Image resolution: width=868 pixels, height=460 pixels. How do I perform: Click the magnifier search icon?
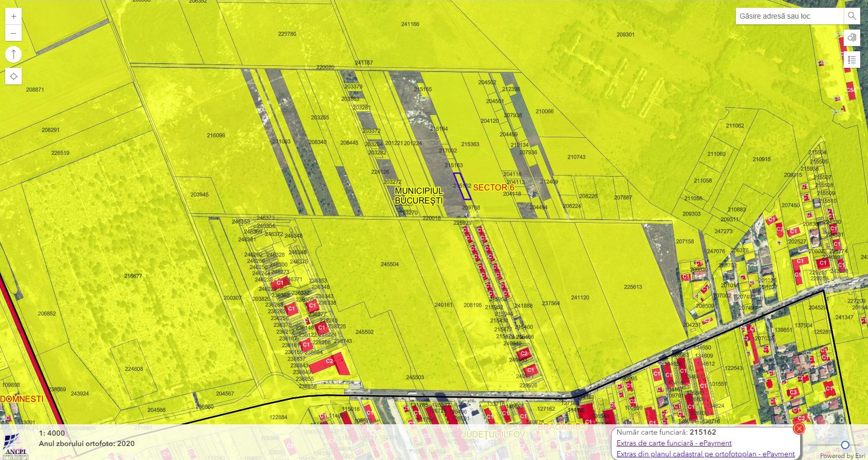[x=851, y=16]
